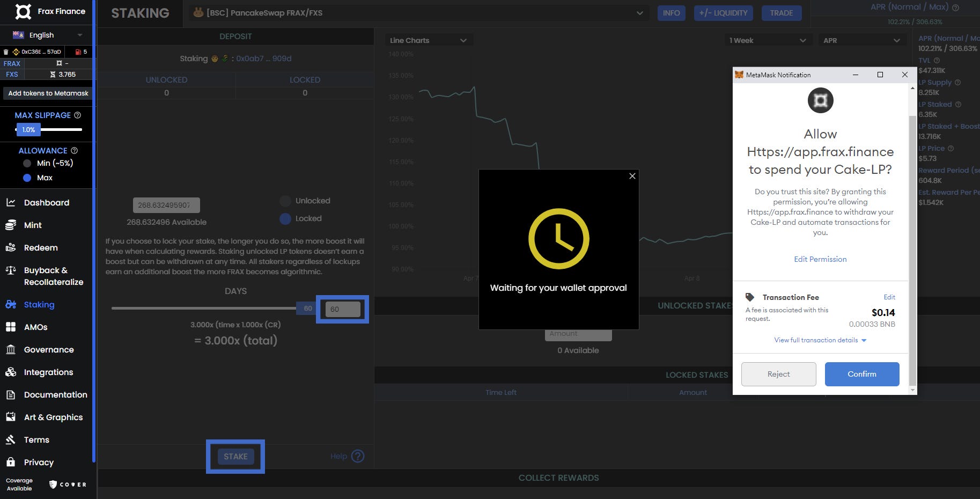Click the trash icon beside the wallet address
The image size is (980, 499).
(6, 52)
